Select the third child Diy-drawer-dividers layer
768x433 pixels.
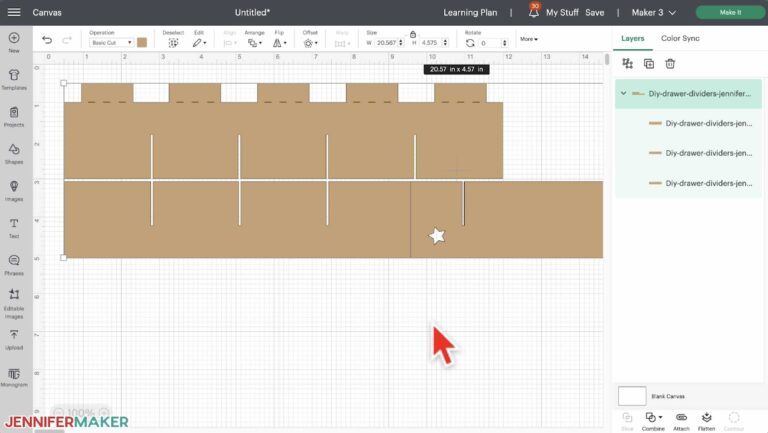[x=689, y=183]
